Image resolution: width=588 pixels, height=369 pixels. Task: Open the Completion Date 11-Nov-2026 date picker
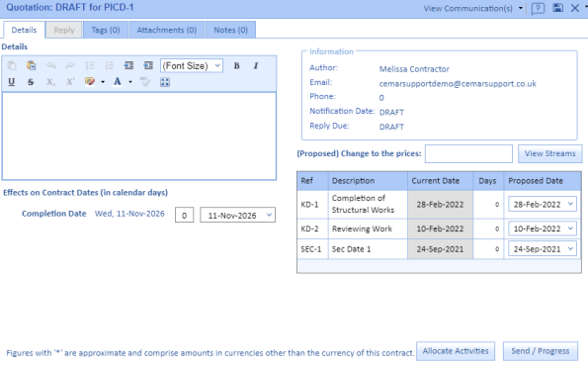[x=238, y=215]
